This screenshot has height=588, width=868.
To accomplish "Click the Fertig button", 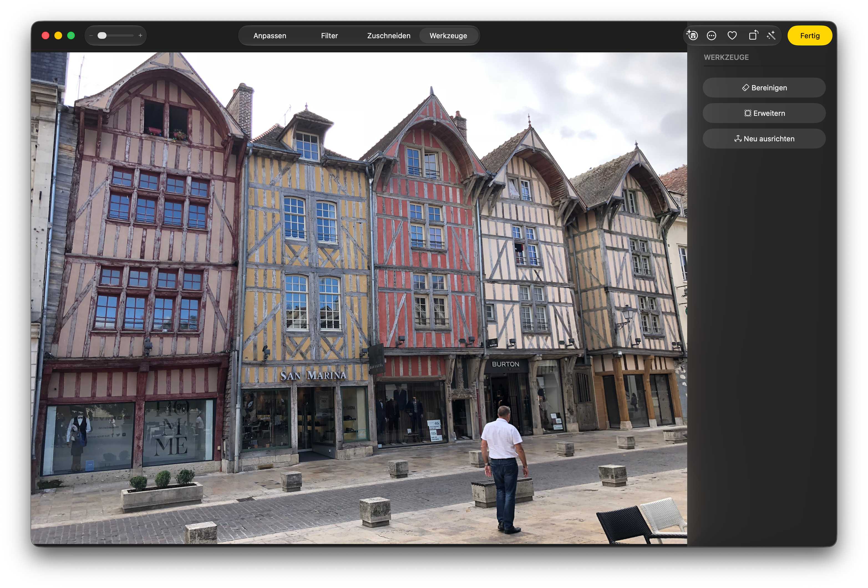I will tap(810, 35).
